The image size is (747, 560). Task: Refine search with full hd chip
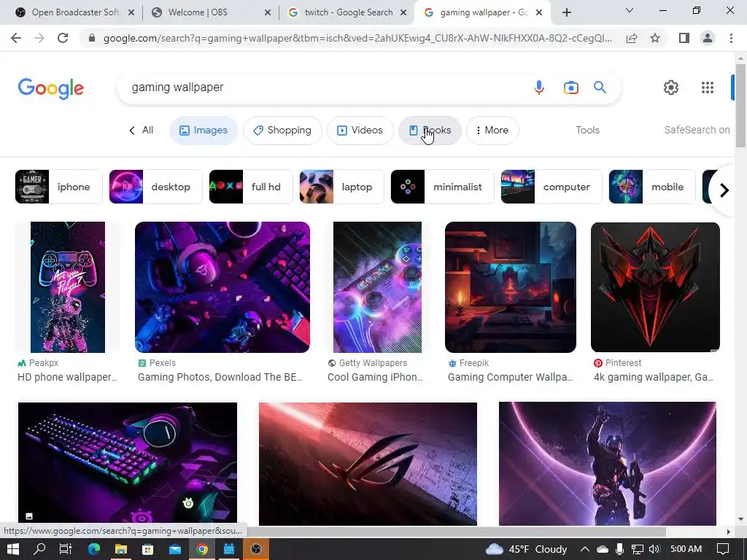[251, 187]
